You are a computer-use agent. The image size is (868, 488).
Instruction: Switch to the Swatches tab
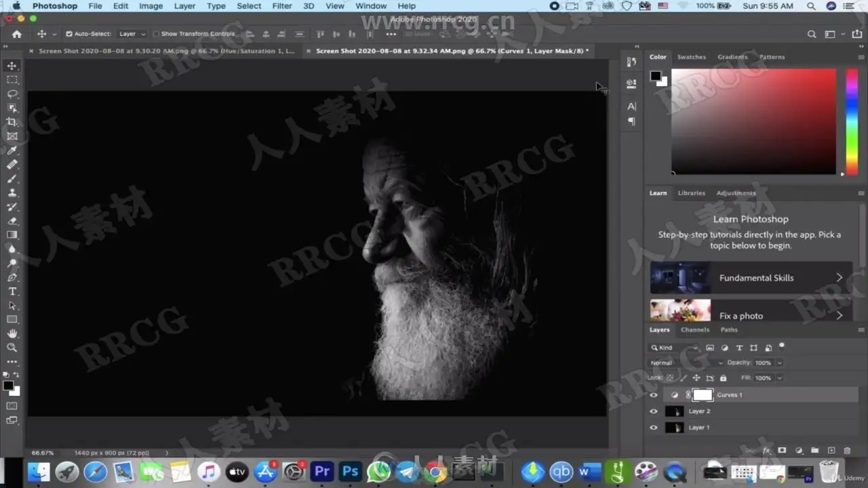tap(692, 57)
